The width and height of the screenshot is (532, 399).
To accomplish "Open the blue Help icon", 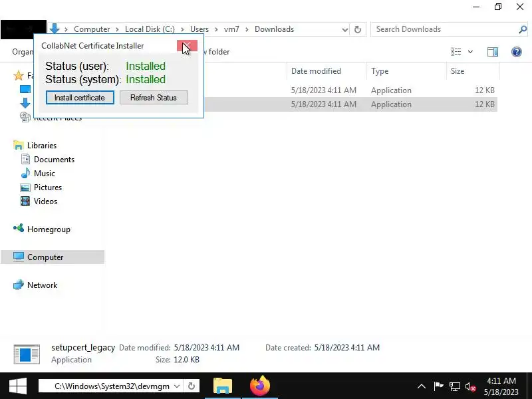I will 517,52.
